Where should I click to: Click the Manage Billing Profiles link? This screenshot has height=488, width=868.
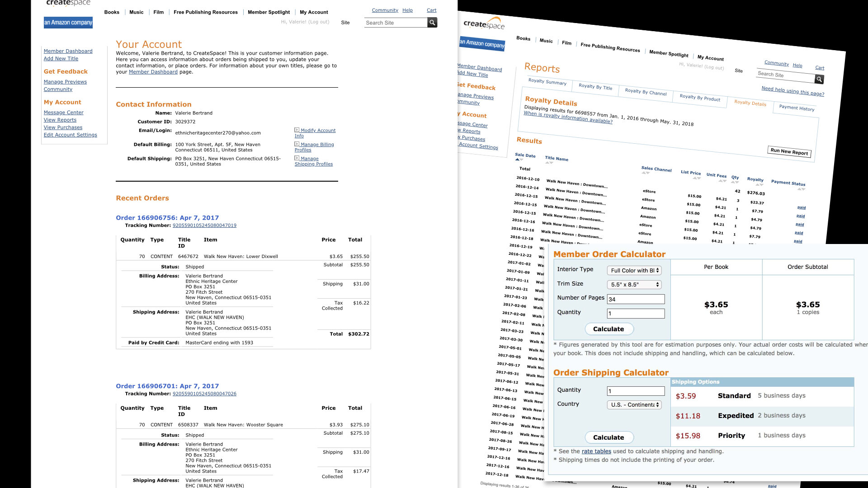[314, 147]
